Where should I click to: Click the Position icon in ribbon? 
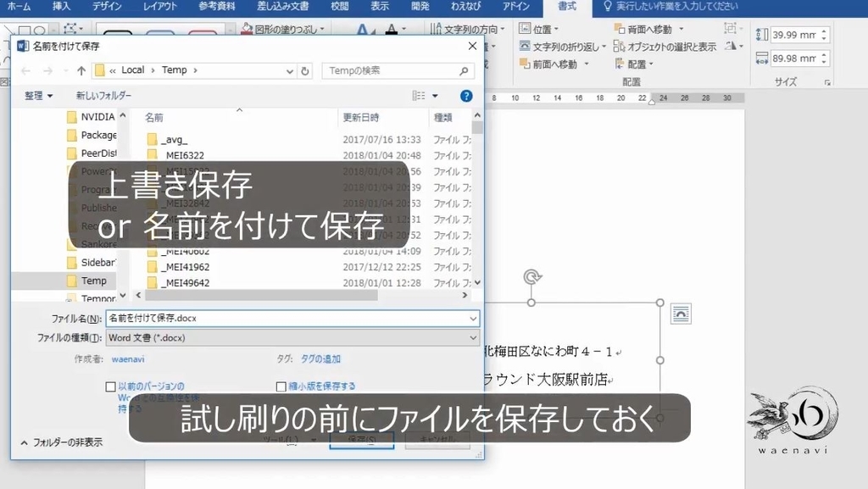524,29
